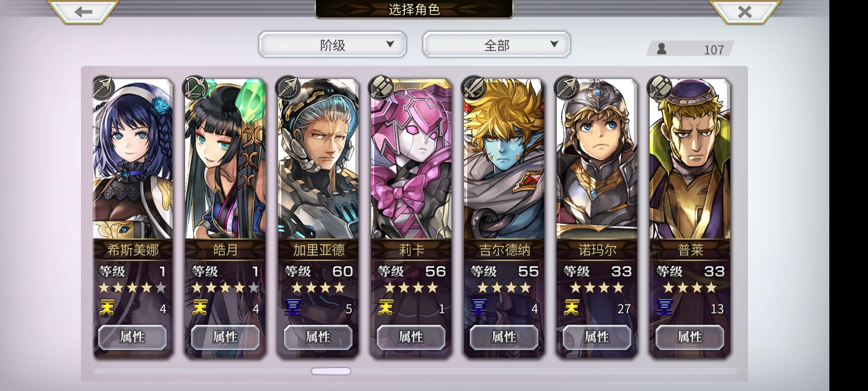This screenshot has height=391, width=868.
Task: Click the hammer weapon icon on 普莱 card
Action: (x=659, y=88)
